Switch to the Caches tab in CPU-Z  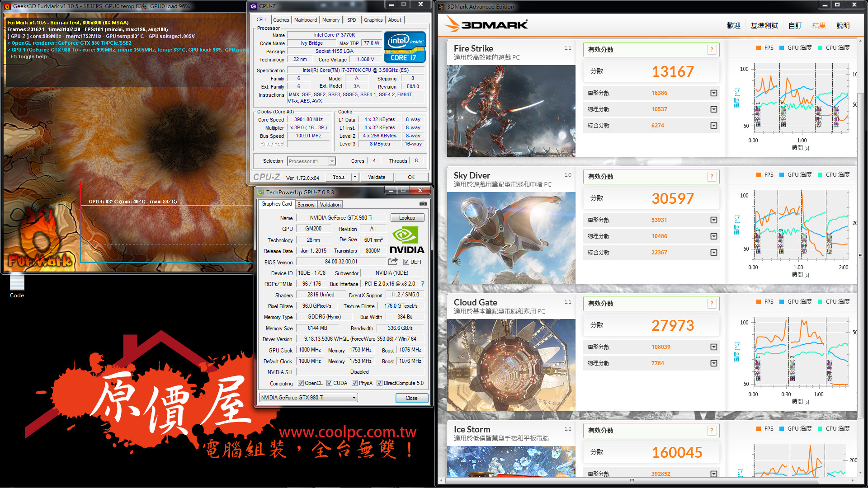coord(281,20)
